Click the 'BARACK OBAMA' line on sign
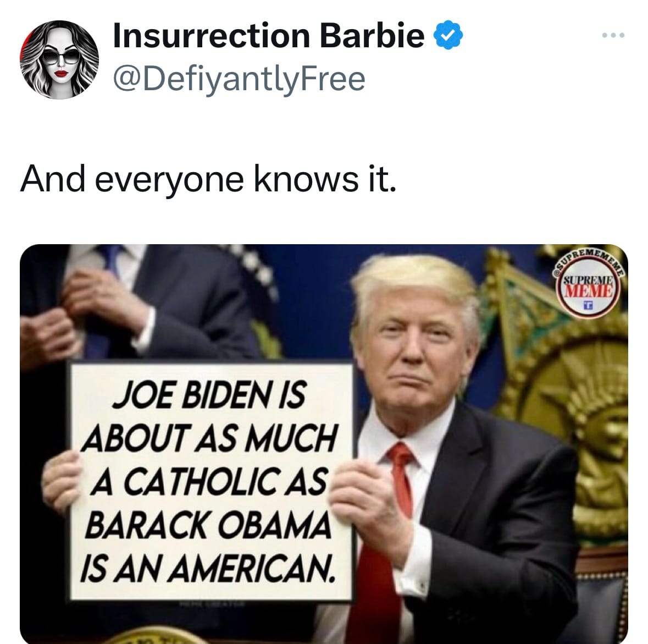The width and height of the screenshot is (648, 644). tap(208, 524)
